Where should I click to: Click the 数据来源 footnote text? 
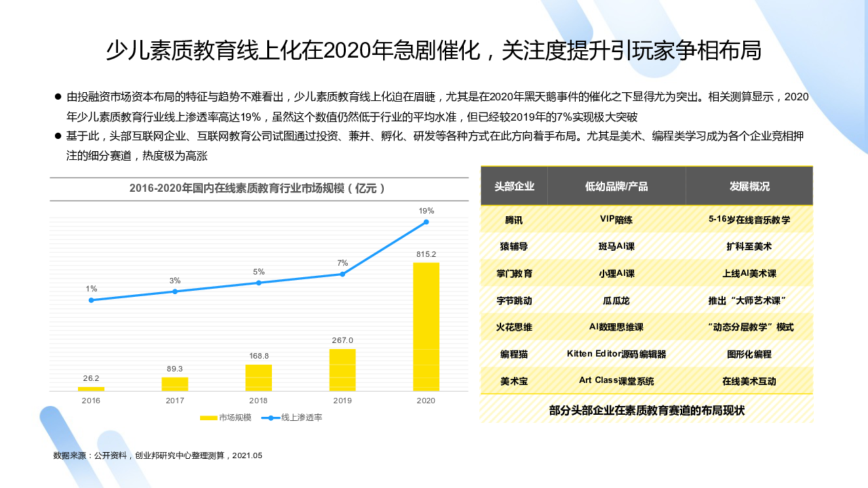(157, 455)
